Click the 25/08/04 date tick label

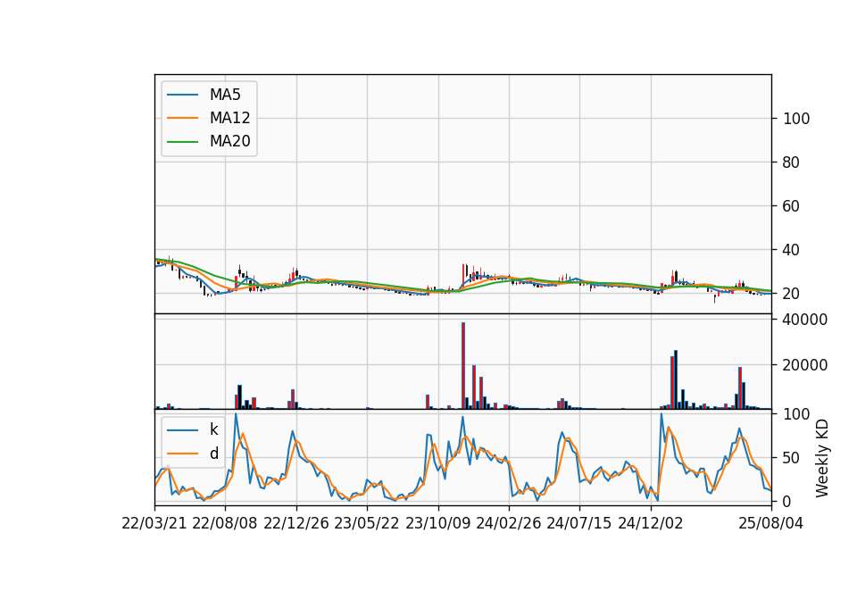pyautogui.click(x=771, y=523)
